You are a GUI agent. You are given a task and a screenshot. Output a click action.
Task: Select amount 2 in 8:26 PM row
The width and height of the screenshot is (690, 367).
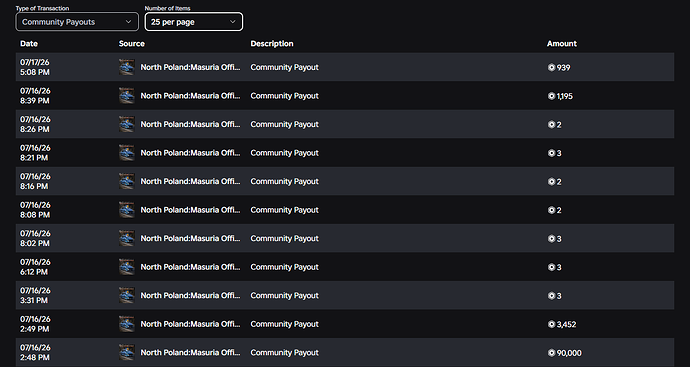[x=559, y=125]
